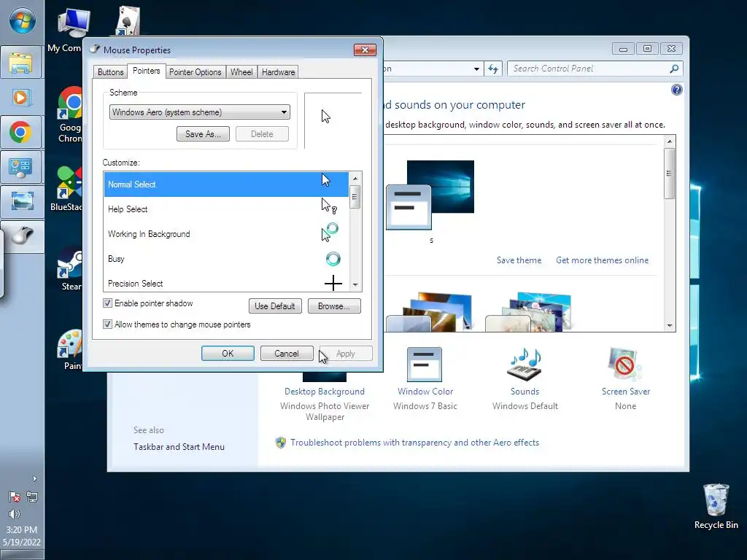
Task: Open the pointer Scheme dropdown
Action: (200, 112)
